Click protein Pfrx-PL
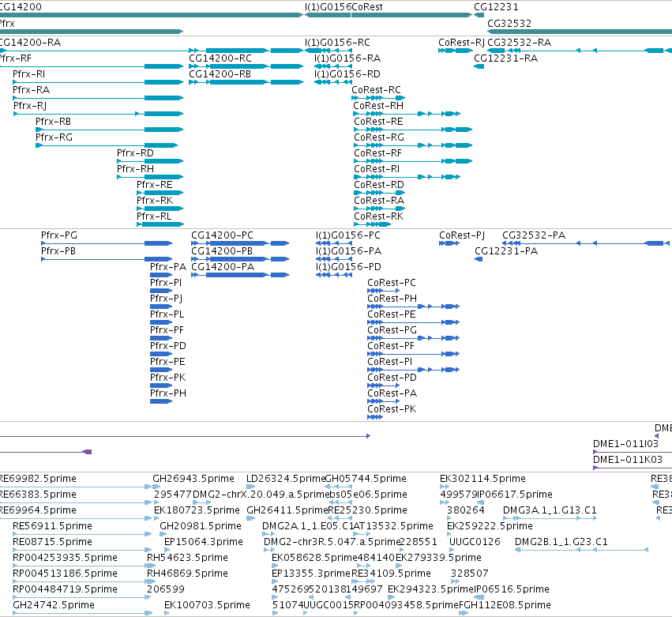The height and width of the screenshot is (617, 672). [x=161, y=322]
